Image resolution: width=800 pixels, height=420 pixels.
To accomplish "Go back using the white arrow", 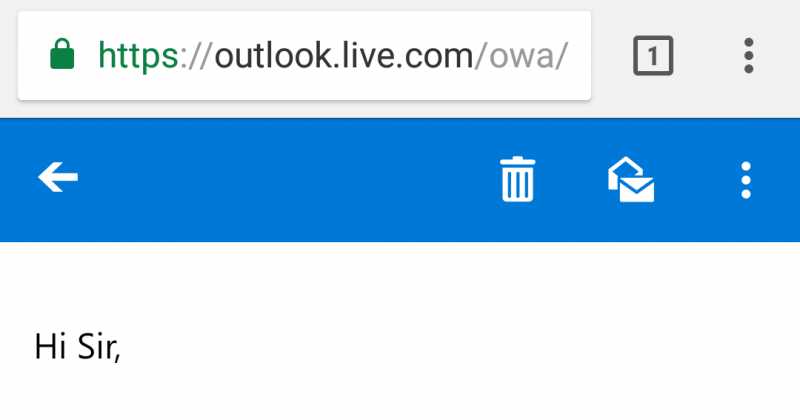I will pos(58,177).
